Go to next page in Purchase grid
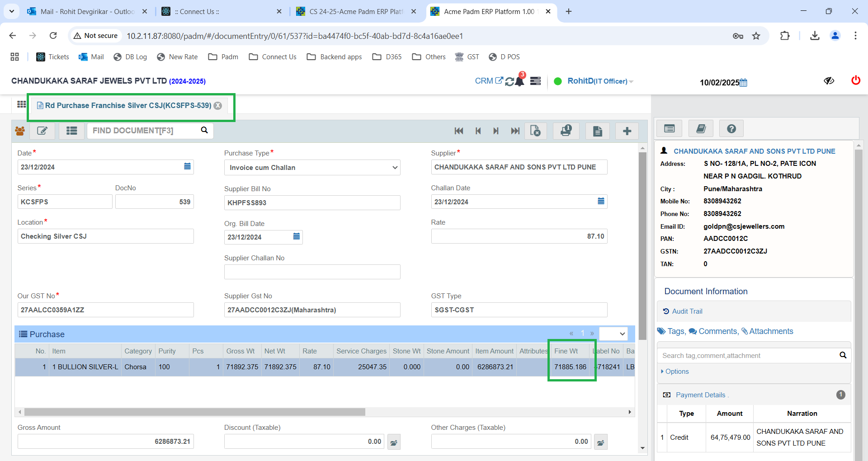The width and height of the screenshot is (868, 461). pos(592,334)
